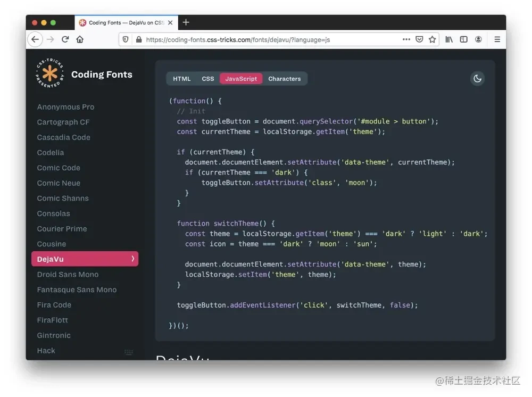The width and height of the screenshot is (532, 397).
Task: Go to the browser home page icon
Action: tap(80, 39)
